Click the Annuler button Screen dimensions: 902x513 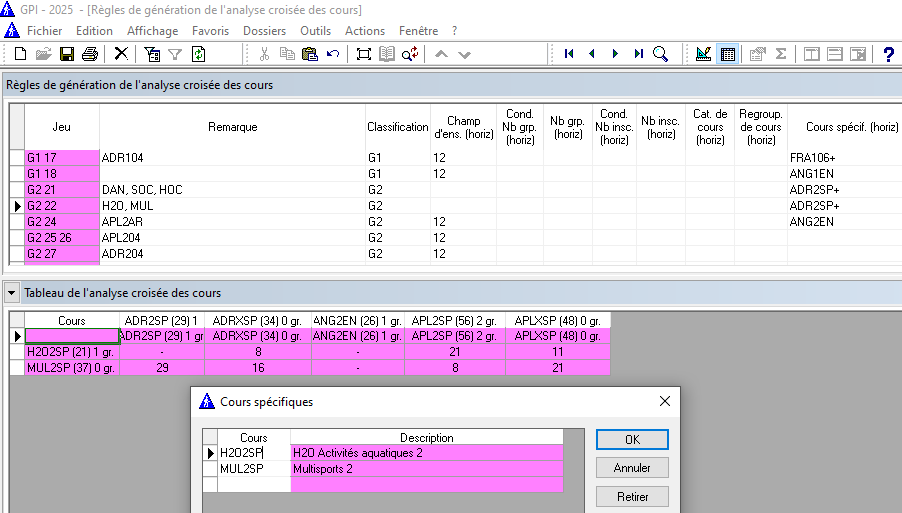(x=631, y=468)
